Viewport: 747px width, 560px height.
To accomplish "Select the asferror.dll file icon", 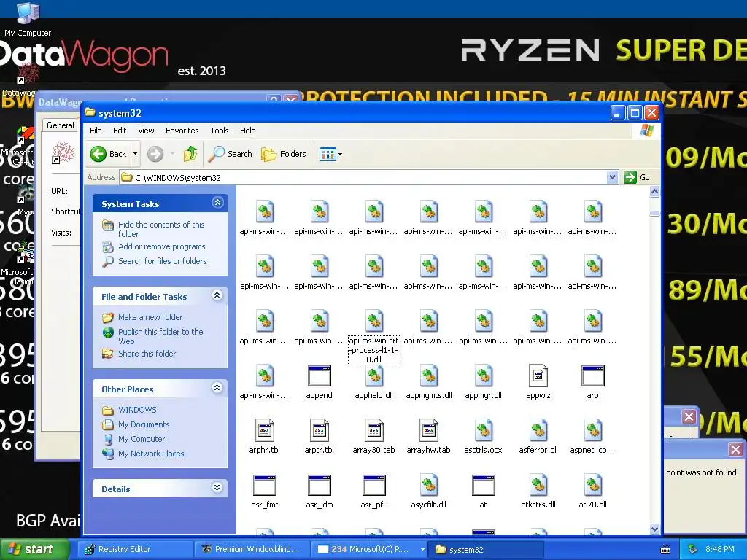I will (x=538, y=430).
